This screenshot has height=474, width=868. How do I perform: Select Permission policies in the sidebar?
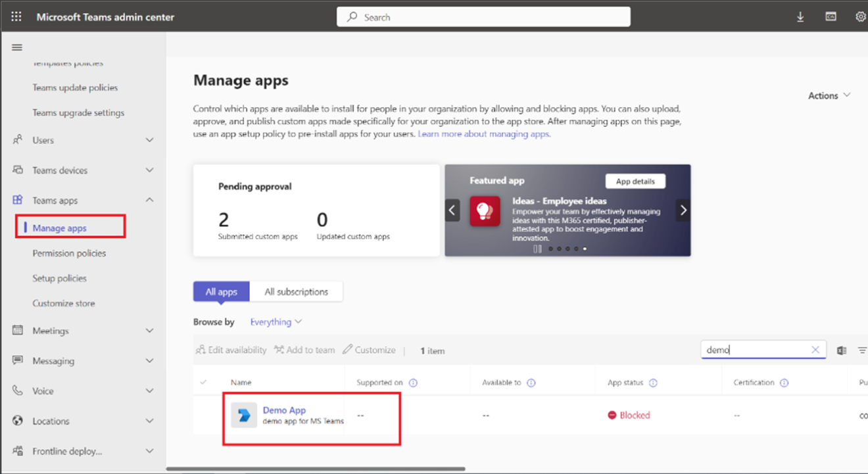[68, 252]
